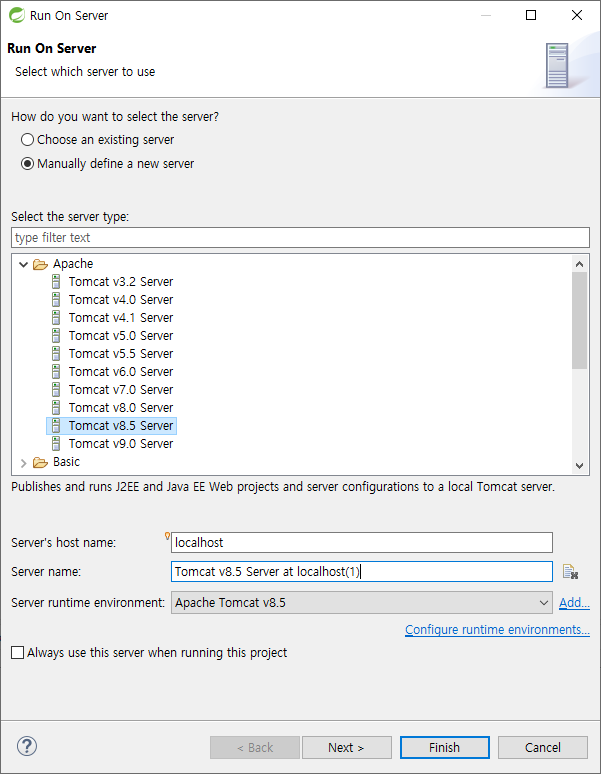Open Configure runtime environments link
The width and height of the screenshot is (601, 774).
coord(496,630)
